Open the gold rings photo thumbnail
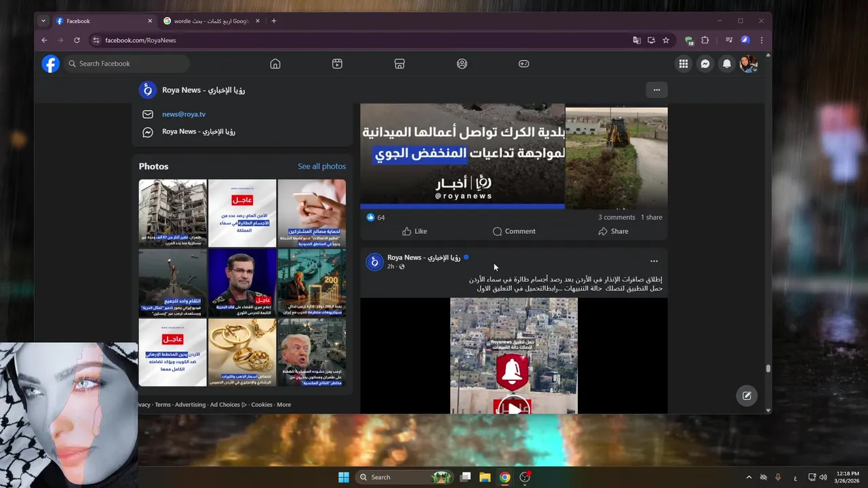Viewport: 868px width, 488px height. 242,352
